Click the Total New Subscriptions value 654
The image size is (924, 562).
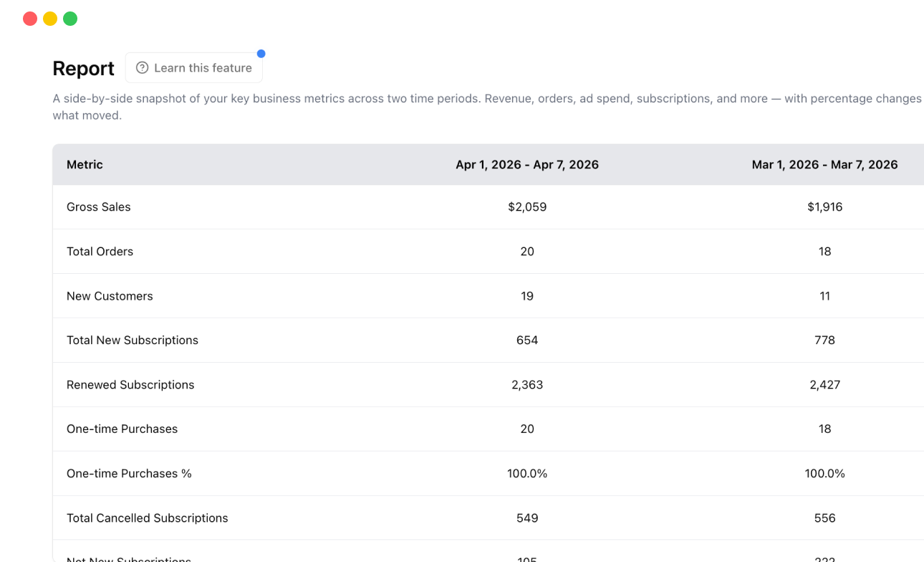click(x=527, y=340)
